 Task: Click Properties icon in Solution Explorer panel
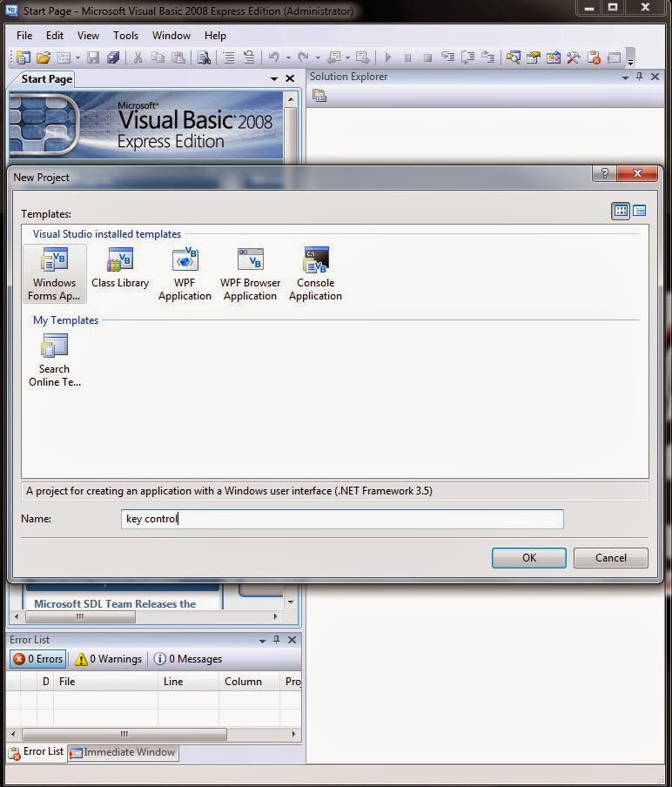[319, 95]
